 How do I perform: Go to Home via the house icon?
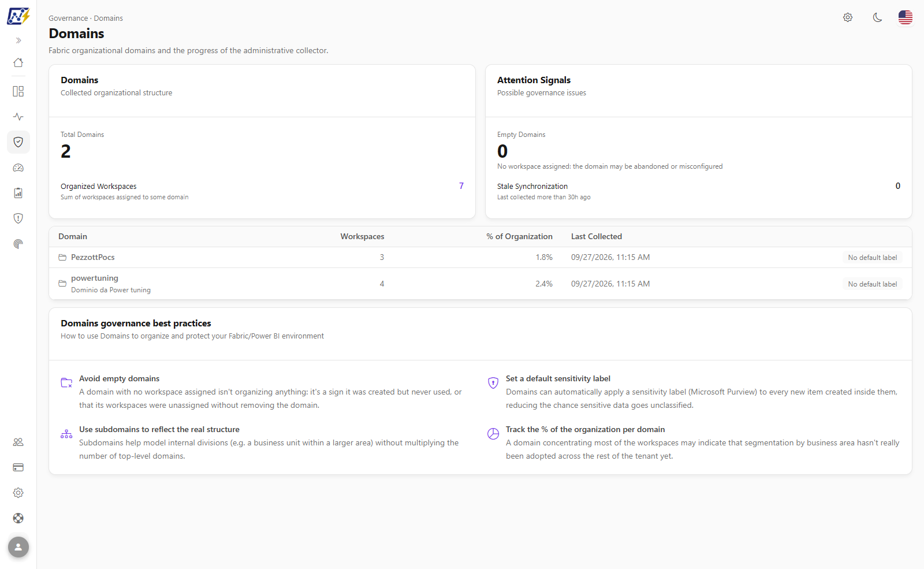tap(18, 62)
